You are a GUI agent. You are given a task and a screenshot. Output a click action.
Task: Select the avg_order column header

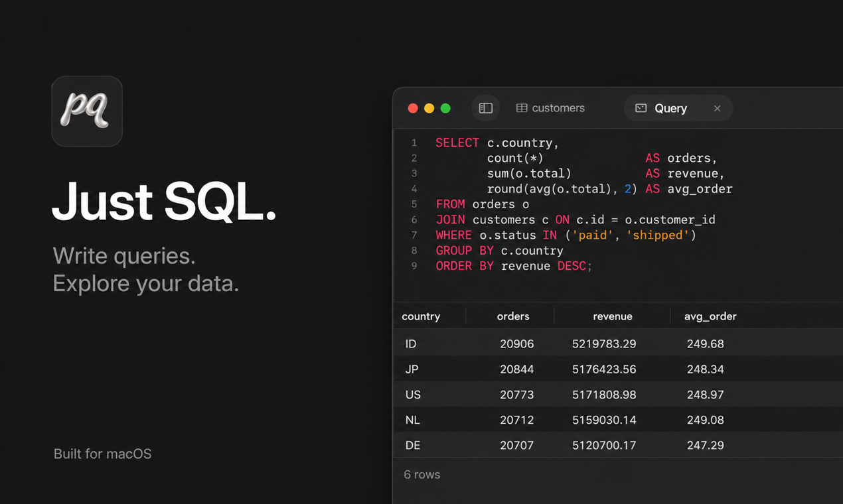710,316
